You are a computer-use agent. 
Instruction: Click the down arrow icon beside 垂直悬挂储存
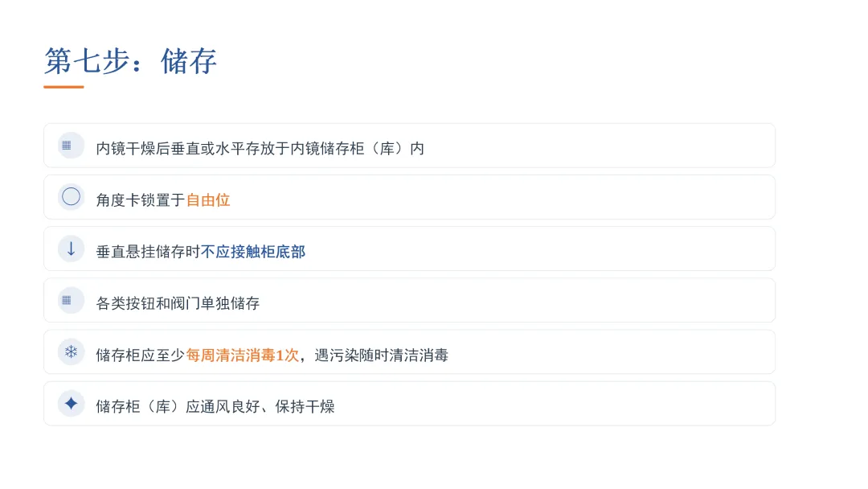[x=71, y=249]
